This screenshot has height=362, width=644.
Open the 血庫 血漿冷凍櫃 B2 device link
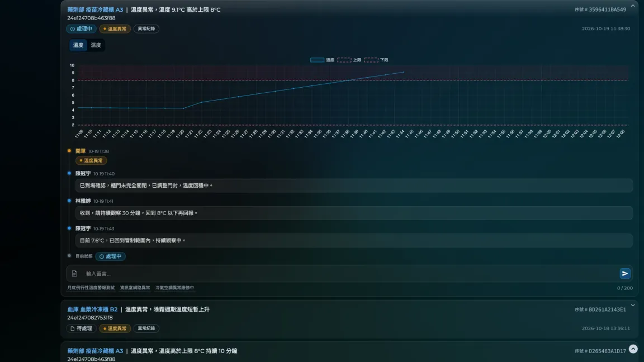coord(92,309)
